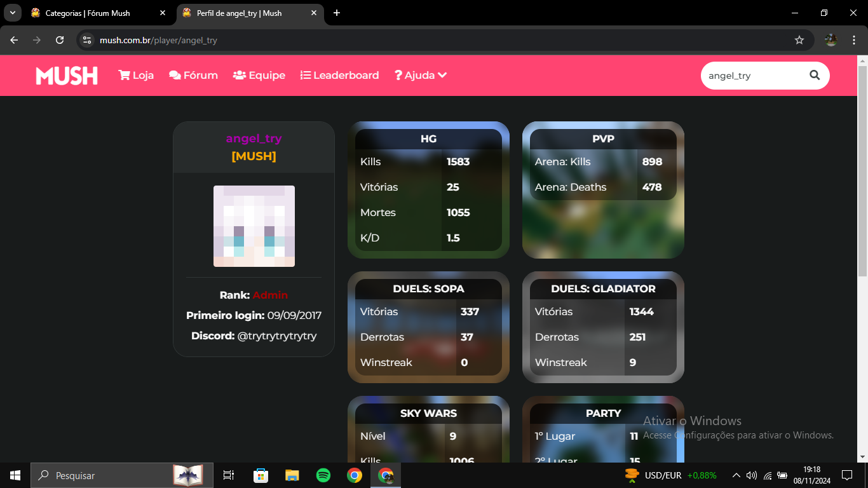Go back to the previous page
Screen dimensions: 868x488
14,40
